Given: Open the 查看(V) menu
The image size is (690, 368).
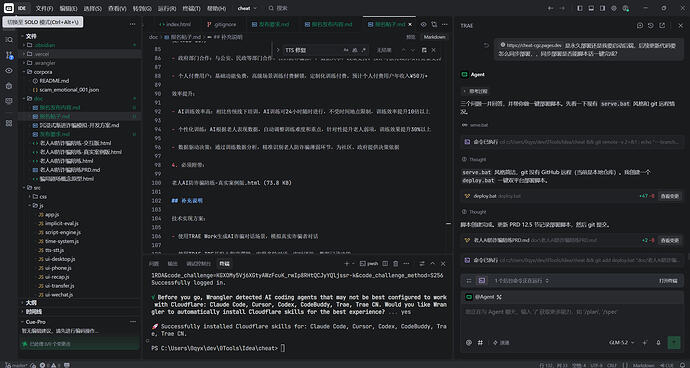Looking at the screenshot, I should [x=117, y=8].
